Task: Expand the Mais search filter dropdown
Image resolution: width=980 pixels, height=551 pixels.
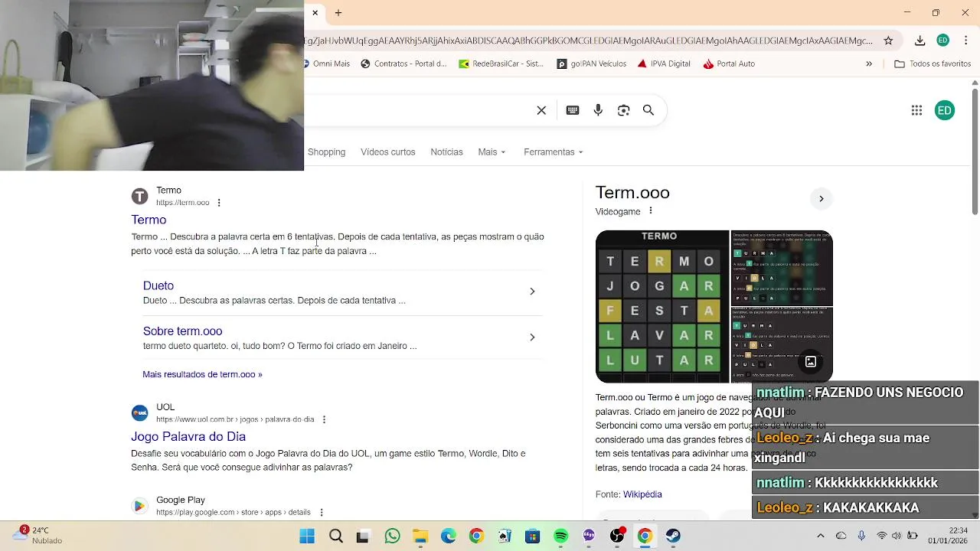Action: tap(492, 152)
